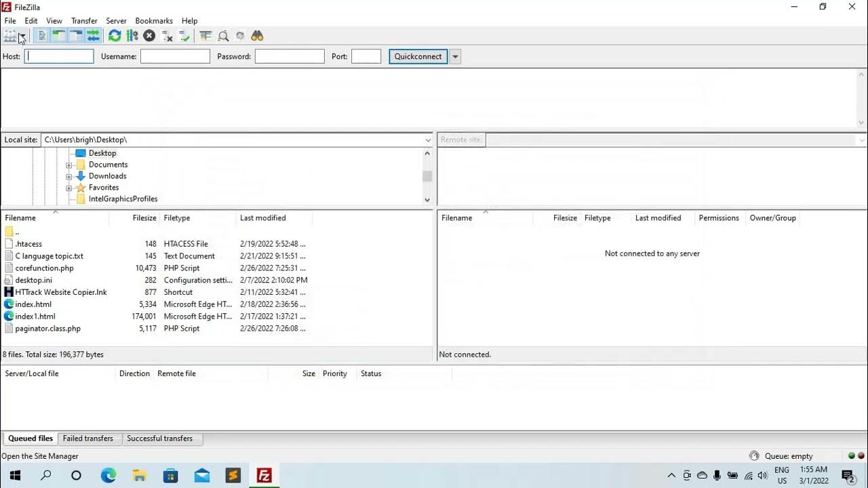Select desktop.ini file
The image size is (868, 488).
[33, 280]
